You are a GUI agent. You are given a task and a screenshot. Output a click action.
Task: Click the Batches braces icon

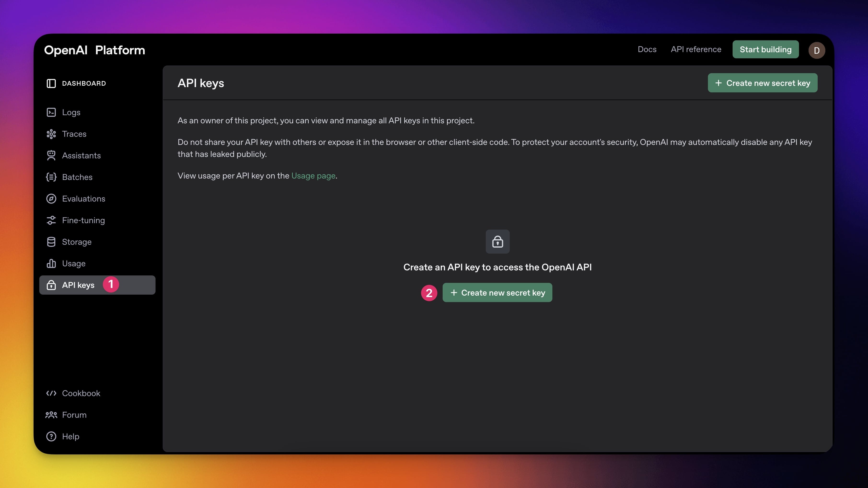(51, 177)
